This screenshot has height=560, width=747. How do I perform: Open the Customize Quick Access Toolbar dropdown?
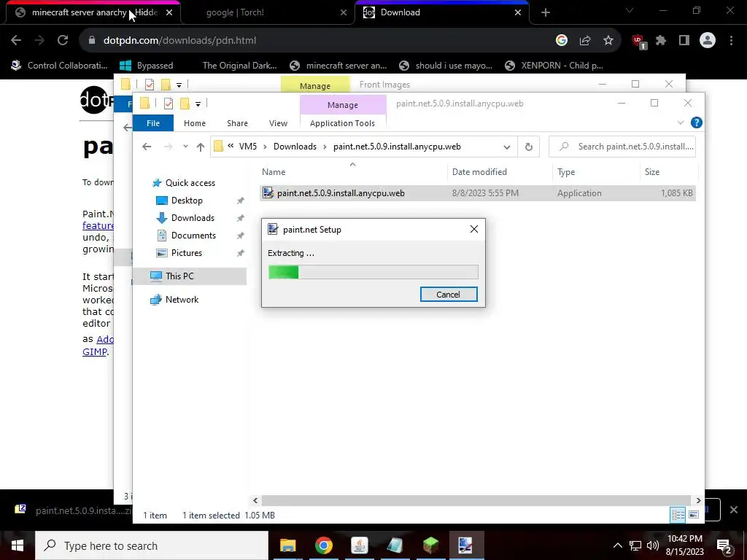(x=198, y=104)
